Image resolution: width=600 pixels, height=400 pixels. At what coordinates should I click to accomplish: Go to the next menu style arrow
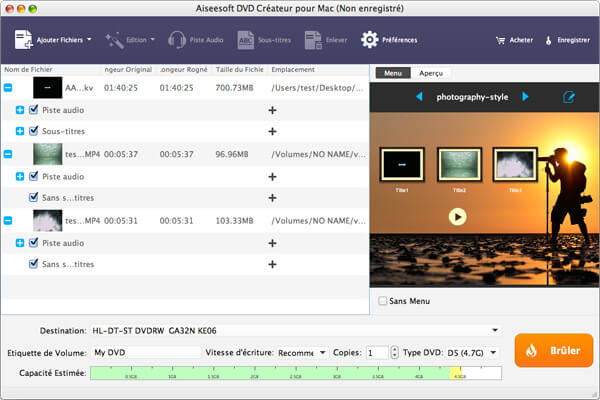click(526, 97)
